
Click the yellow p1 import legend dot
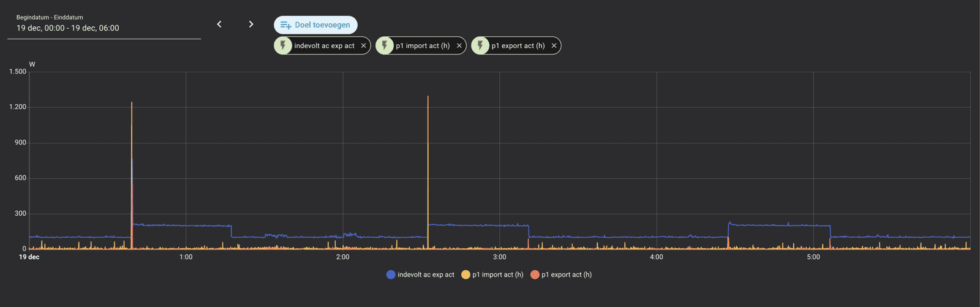[466, 275]
